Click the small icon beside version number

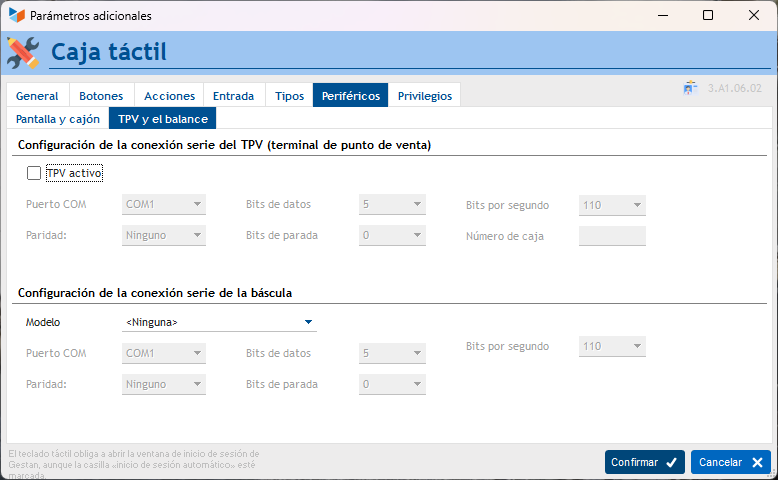[690, 88]
